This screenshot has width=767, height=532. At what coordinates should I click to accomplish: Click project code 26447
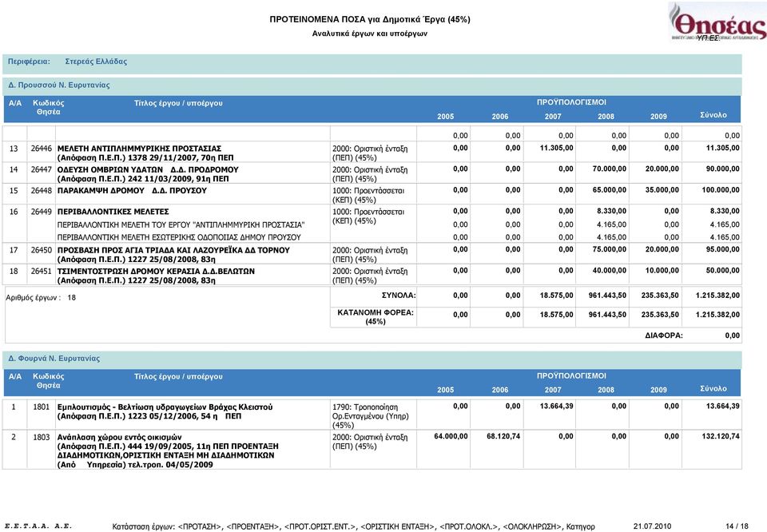[41, 169]
